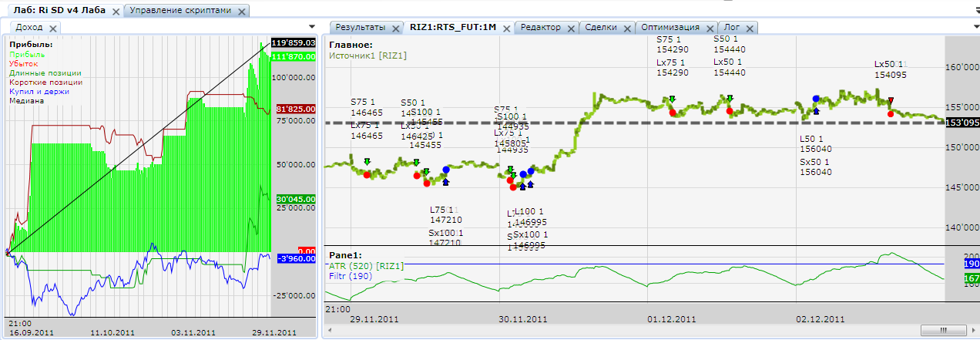The image size is (980, 340).
Task: Open the 'Результаты' tab
Action: [360, 28]
